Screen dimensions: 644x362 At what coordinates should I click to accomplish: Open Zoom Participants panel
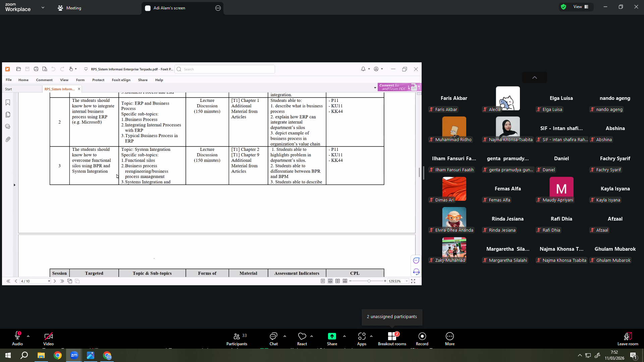[x=237, y=339]
